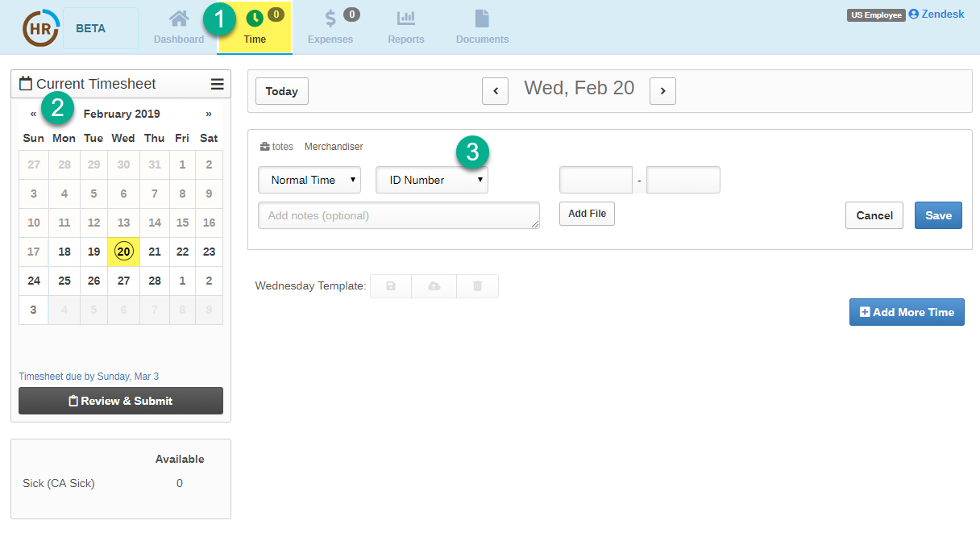This screenshot has height=533, width=980.
Task: Delete Wednesday Template with trash icon
Action: (477, 286)
